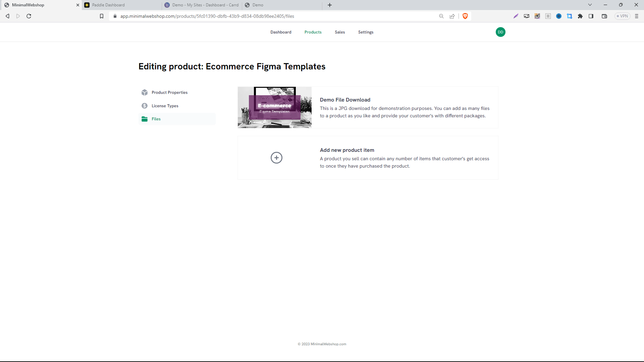Select the Products navigation menu item
The width and height of the screenshot is (644, 362).
point(313,32)
